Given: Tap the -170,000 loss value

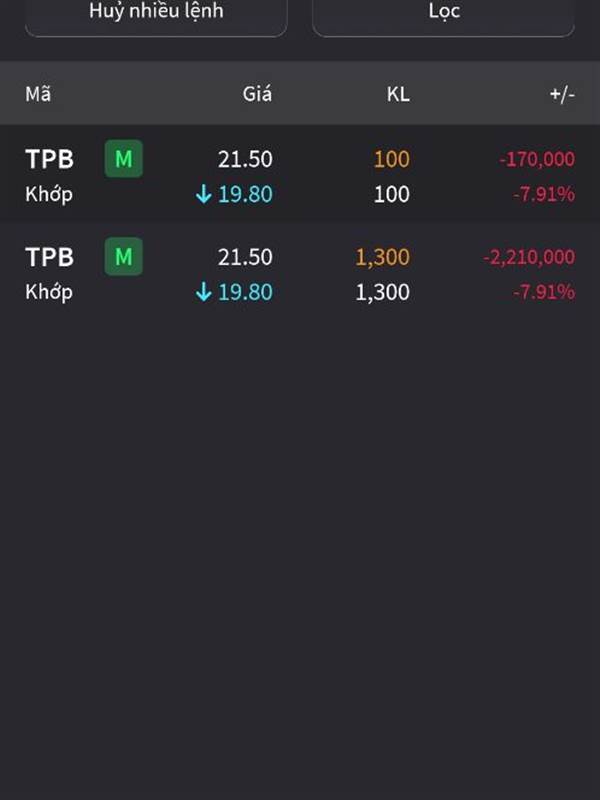Looking at the screenshot, I should pos(537,159).
